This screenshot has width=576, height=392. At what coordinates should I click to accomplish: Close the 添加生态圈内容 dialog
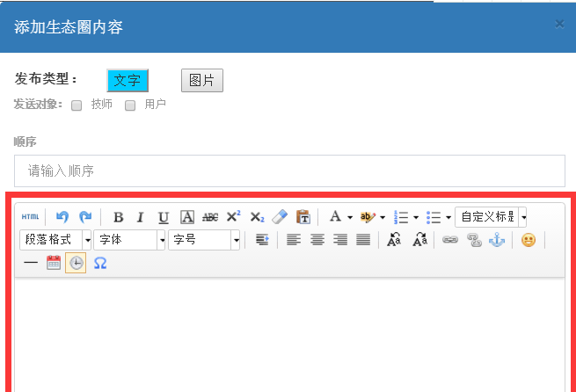559,25
